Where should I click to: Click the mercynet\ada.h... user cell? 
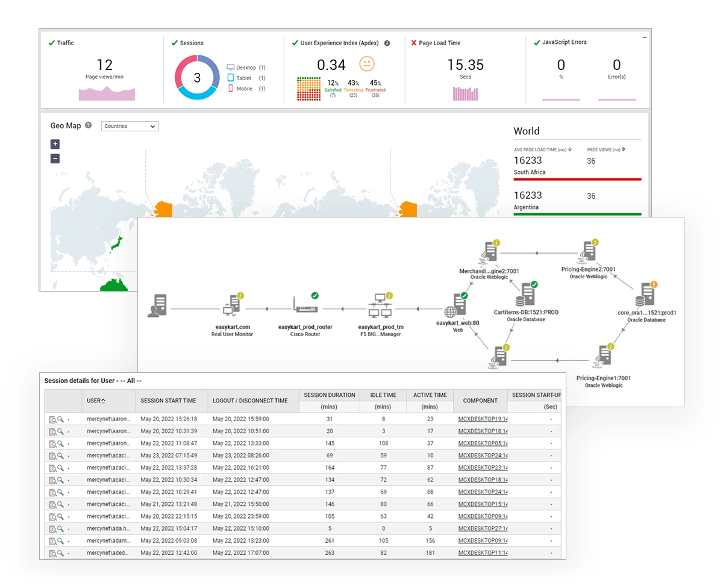pyautogui.click(x=108, y=529)
